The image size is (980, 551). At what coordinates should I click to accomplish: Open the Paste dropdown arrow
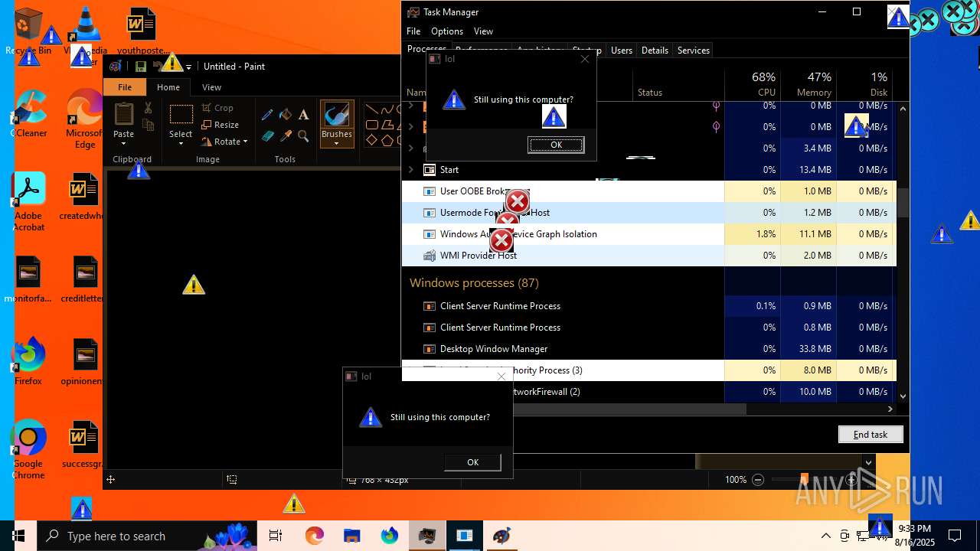[123, 144]
